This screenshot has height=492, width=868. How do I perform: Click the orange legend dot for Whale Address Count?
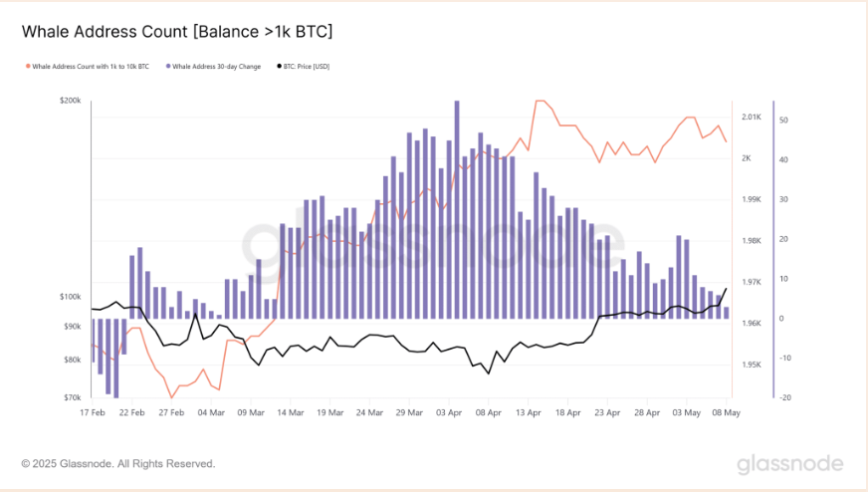coord(27,67)
